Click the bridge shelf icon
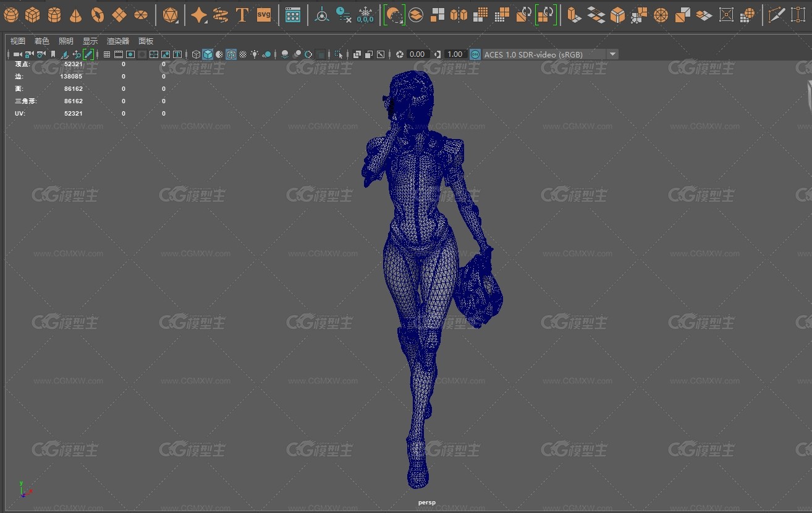The image size is (812, 513). [x=596, y=14]
